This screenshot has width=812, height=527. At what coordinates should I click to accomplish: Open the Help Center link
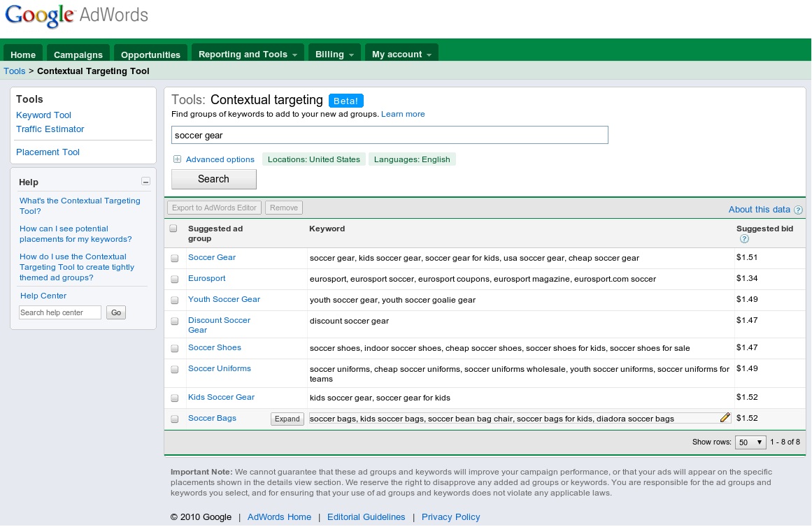click(43, 296)
